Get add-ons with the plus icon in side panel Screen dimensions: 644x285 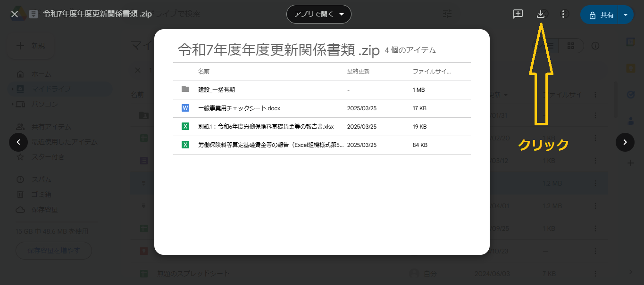coord(630,163)
